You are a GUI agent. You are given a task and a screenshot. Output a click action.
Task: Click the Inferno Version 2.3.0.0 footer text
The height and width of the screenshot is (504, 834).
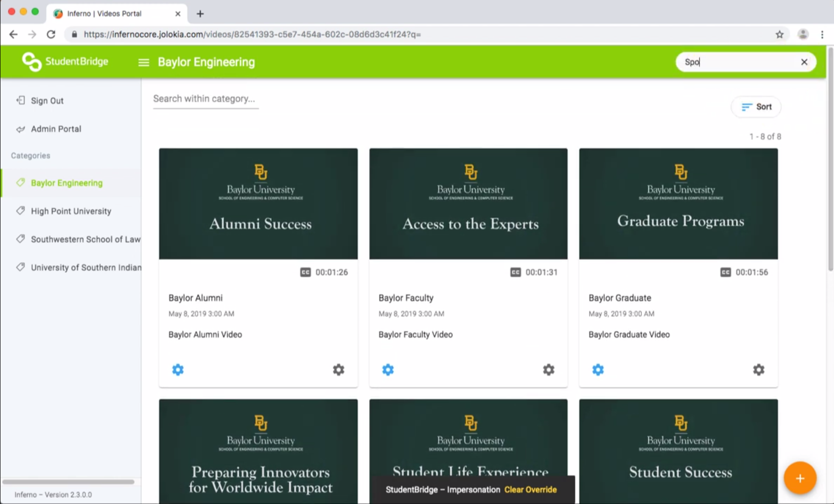pyautogui.click(x=53, y=495)
